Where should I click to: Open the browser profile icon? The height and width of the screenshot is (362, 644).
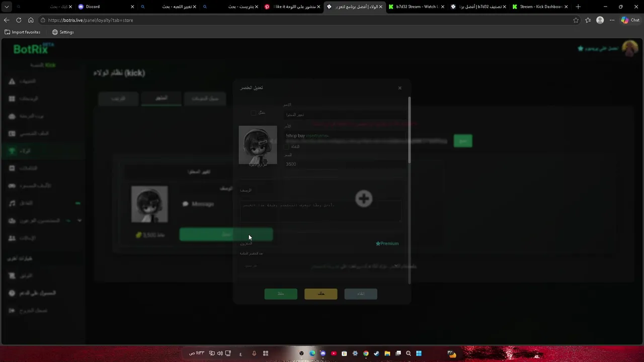point(600,20)
